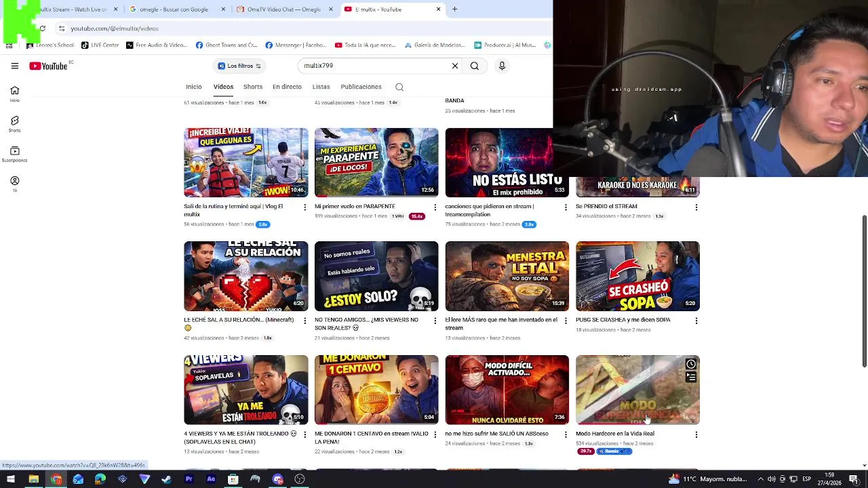Switch to the Shorts channel tab
The width and height of the screenshot is (868, 488).
coord(253,87)
